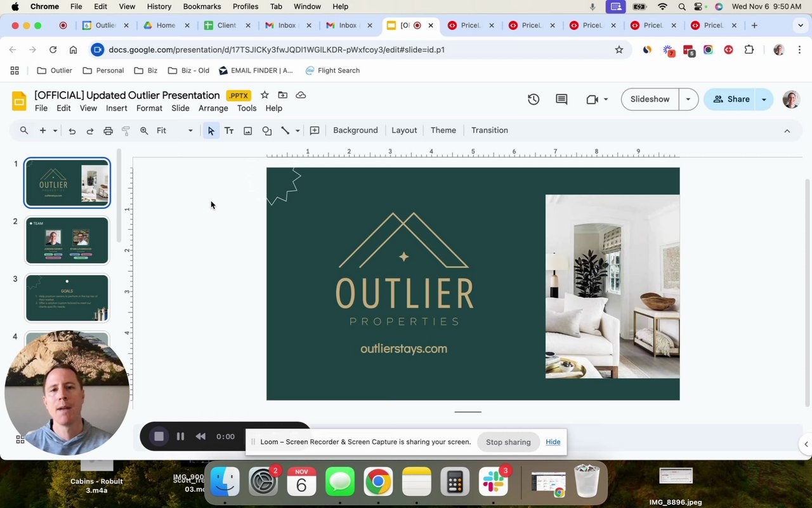This screenshot has height=508, width=812.
Task: Open version history clock icon
Action: [534, 99]
